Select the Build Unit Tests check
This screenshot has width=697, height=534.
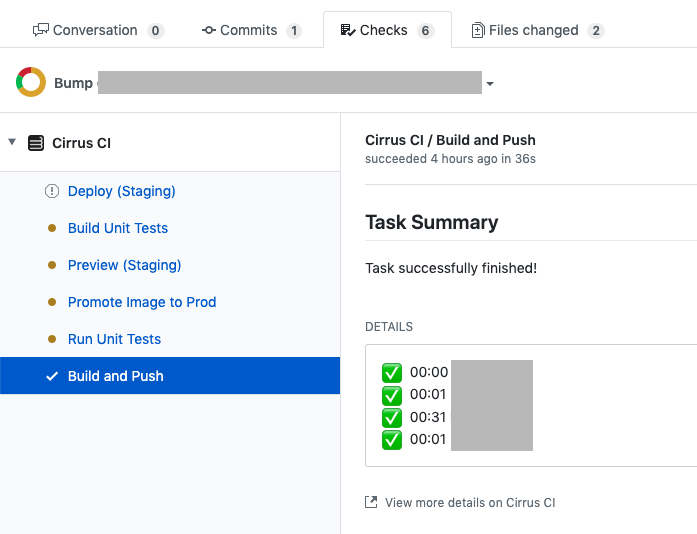pos(118,228)
